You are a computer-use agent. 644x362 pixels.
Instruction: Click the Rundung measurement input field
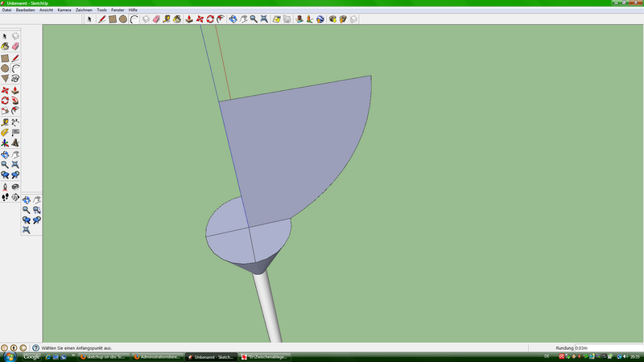(x=602, y=348)
